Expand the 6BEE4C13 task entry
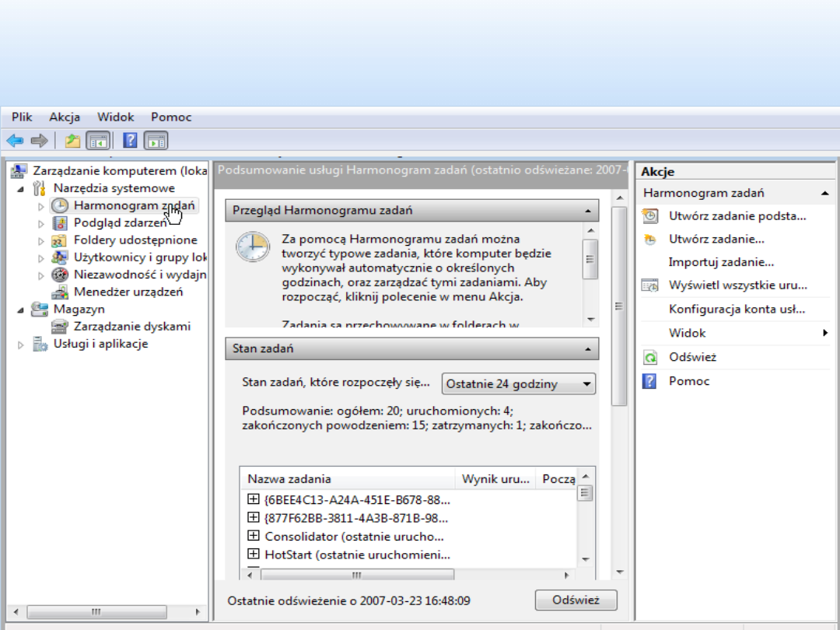840x630 pixels. point(253,499)
